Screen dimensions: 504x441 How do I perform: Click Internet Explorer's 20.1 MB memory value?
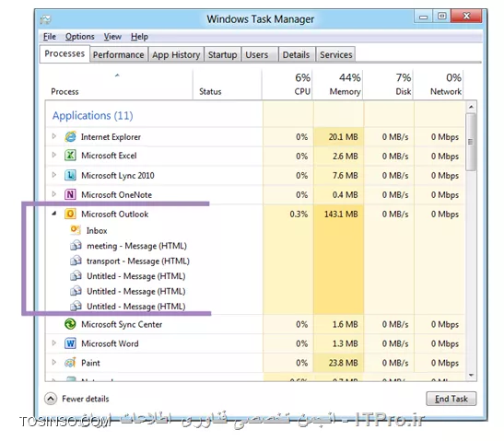[x=343, y=137]
